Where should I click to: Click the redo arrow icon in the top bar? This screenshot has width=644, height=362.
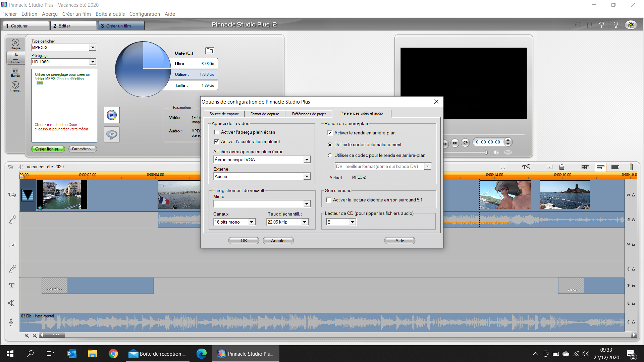(x=590, y=25)
